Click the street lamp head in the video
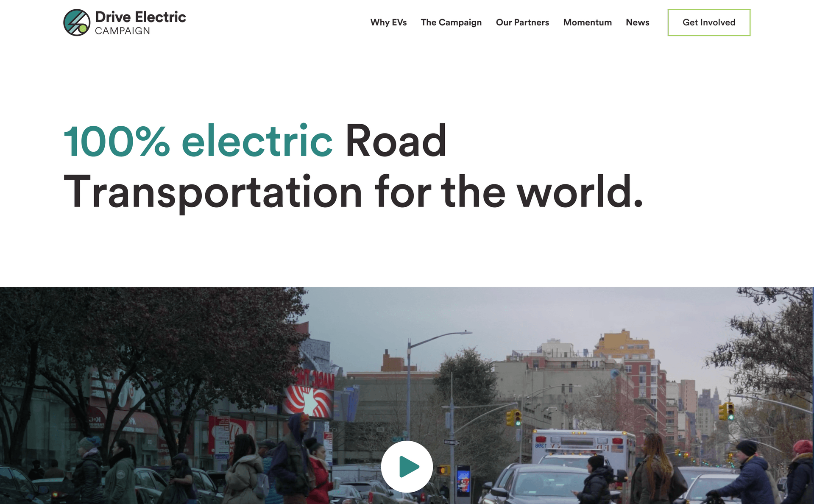The width and height of the screenshot is (814, 504). coord(466,332)
